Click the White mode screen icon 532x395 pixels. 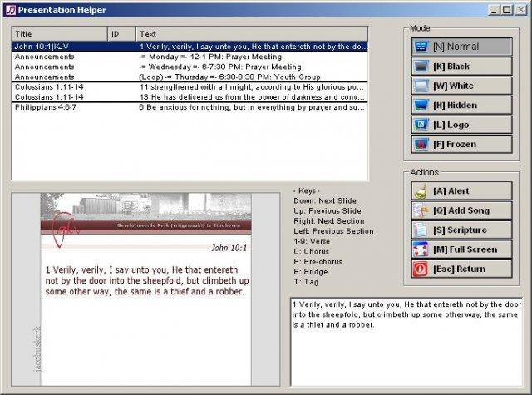tap(421, 86)
